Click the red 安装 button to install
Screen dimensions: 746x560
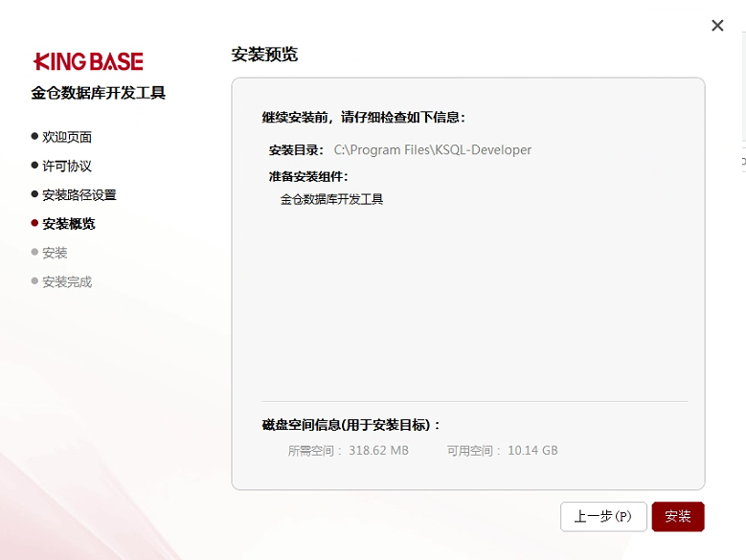(x=677, y=516)
